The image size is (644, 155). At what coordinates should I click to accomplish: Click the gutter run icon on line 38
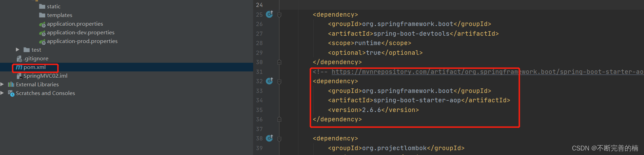click(x=269, y=138)
